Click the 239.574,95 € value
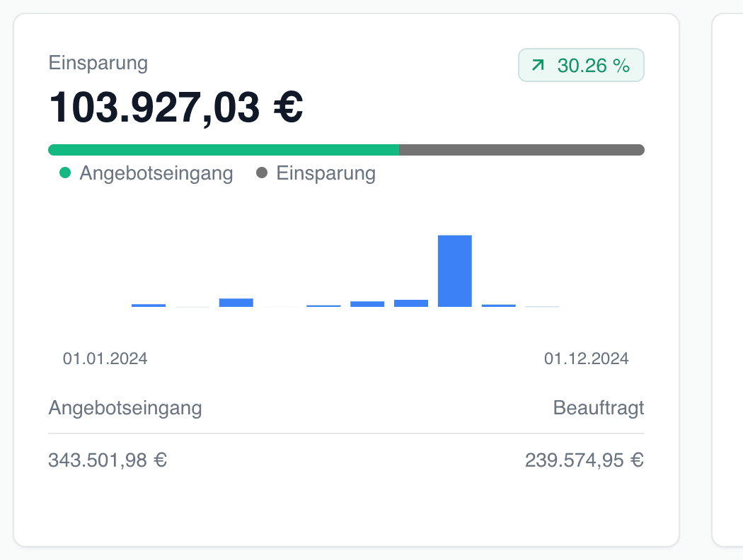Image resolution: width=743 pixels, height=560 pixels. coord(584,460)
